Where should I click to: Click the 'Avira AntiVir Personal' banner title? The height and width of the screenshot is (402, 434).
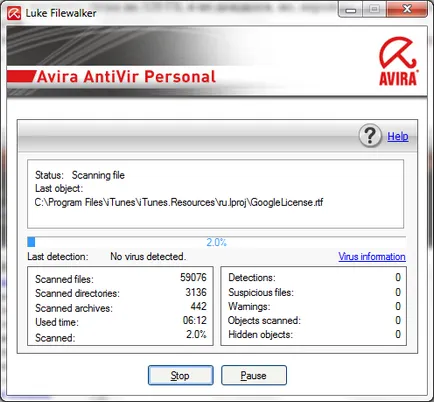tap(126, 76)
